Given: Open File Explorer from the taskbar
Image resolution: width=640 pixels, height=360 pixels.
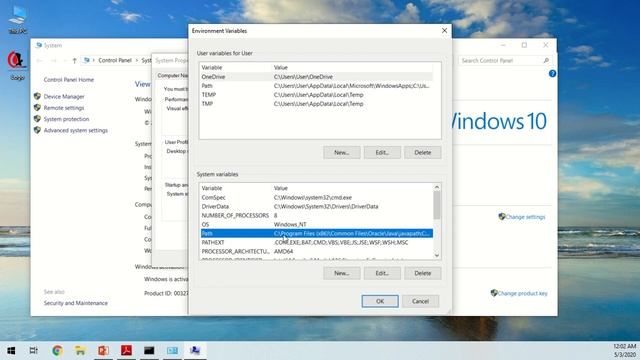Looking at the screenshot, I should [80, 351].
